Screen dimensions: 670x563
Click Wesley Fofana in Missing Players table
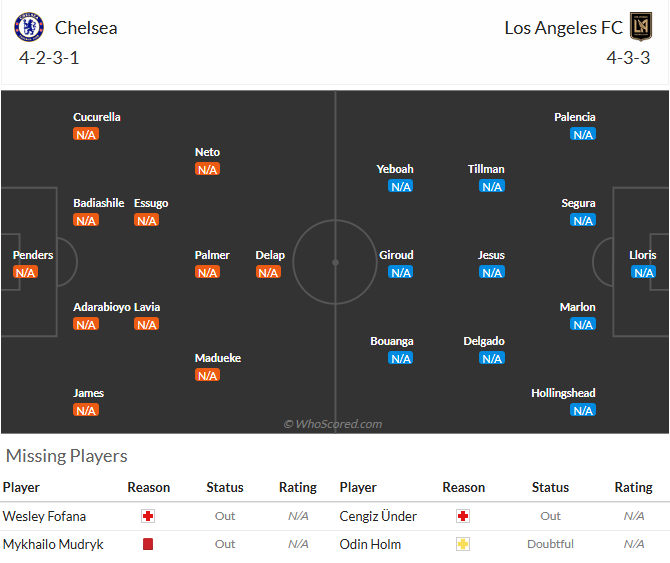coord(44,516)
